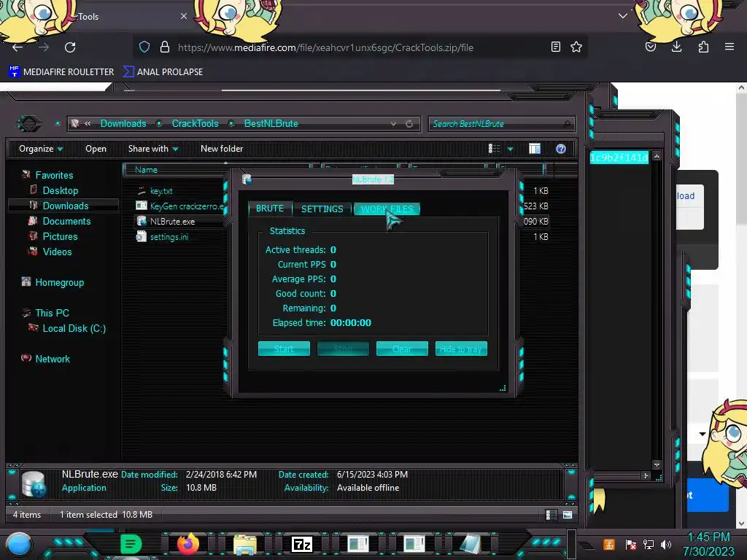
Task: Open Firefox from the taskbar
Action: tap(187, 544)
